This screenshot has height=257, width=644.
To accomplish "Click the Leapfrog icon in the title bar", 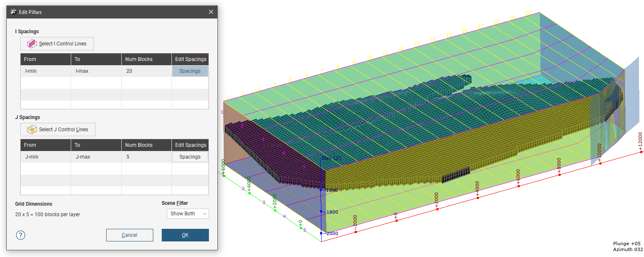I will click(13, 12).
